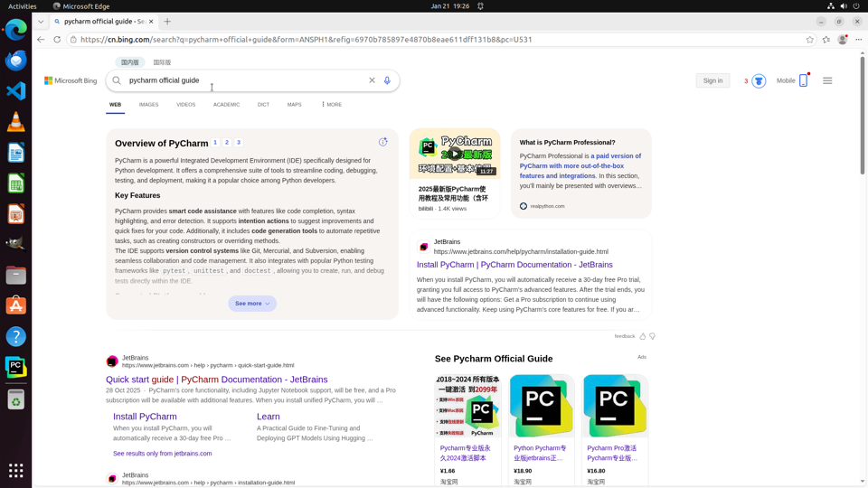
Task: Open Bing hamburger settings menu
Action: coord(827,80)
